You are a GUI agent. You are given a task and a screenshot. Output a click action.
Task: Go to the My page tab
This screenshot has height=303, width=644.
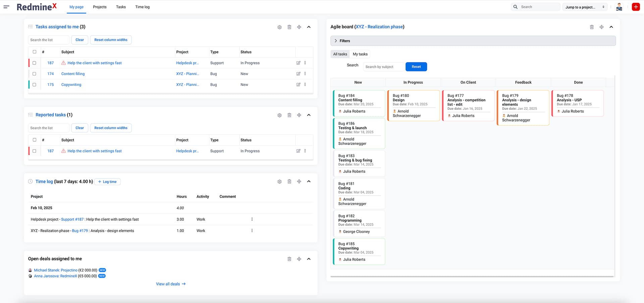click(76, 7)
